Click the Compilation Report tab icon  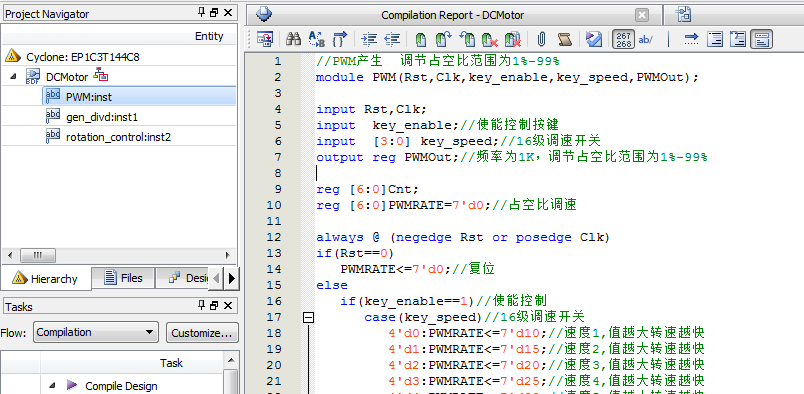264,14
